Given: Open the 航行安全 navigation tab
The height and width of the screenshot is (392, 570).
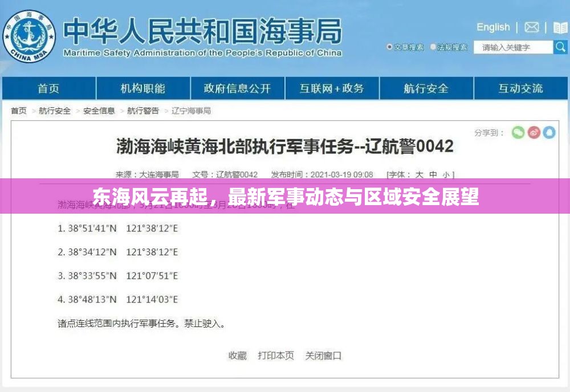Looking at the screenshot, I should pyautogui.click(x=426, y=88).
